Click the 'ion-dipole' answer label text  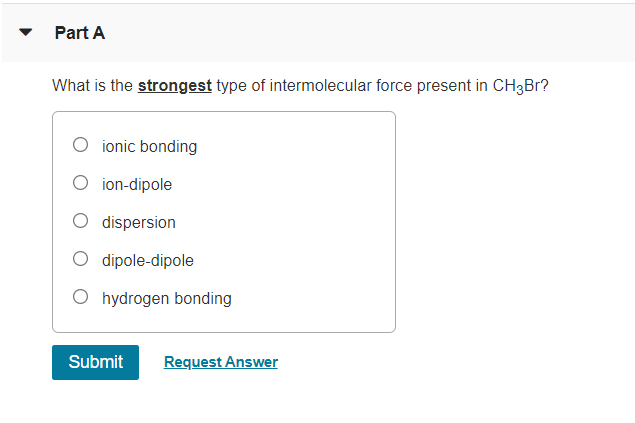tap(137, 185)
